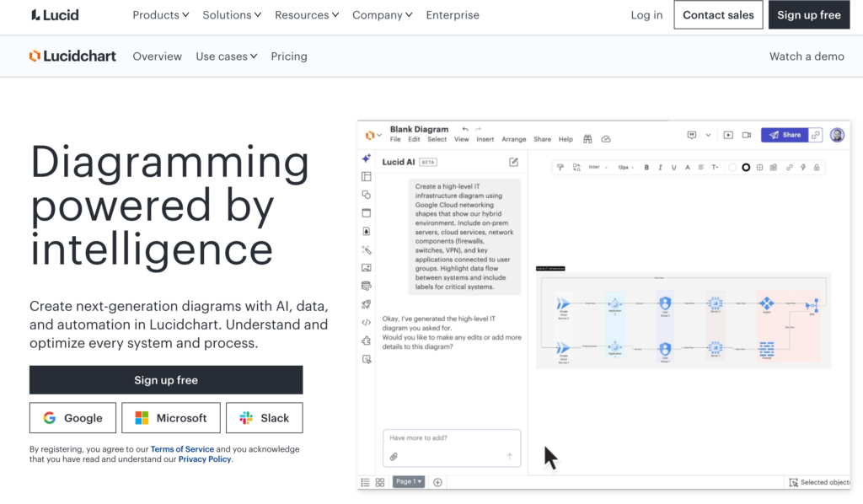The width and height of the screenshot is (863, 504).
Task: Sign up with Microsoft button
Action: coord(170,418)
